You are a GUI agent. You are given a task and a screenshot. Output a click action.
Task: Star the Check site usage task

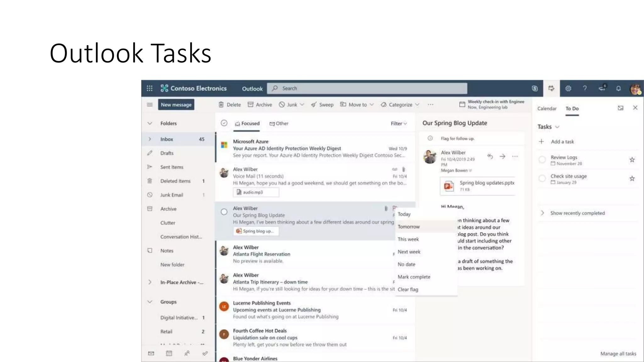point(632,179)
